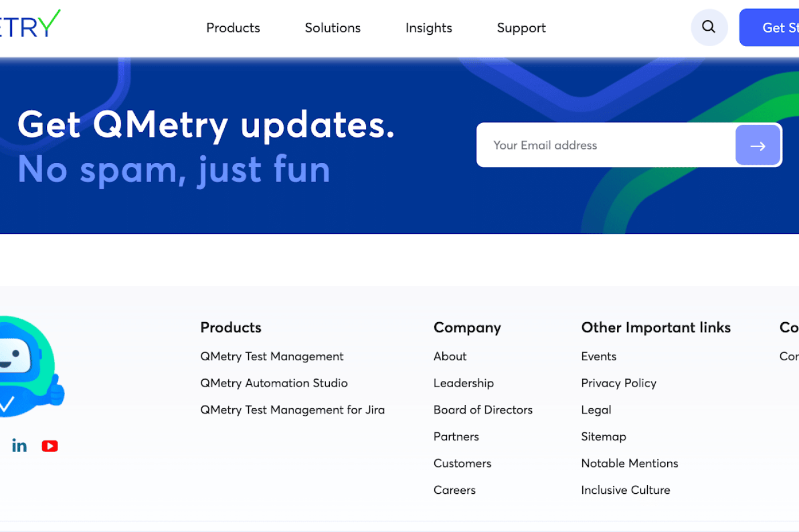Open the Support navigation menu

coord(521,28)
